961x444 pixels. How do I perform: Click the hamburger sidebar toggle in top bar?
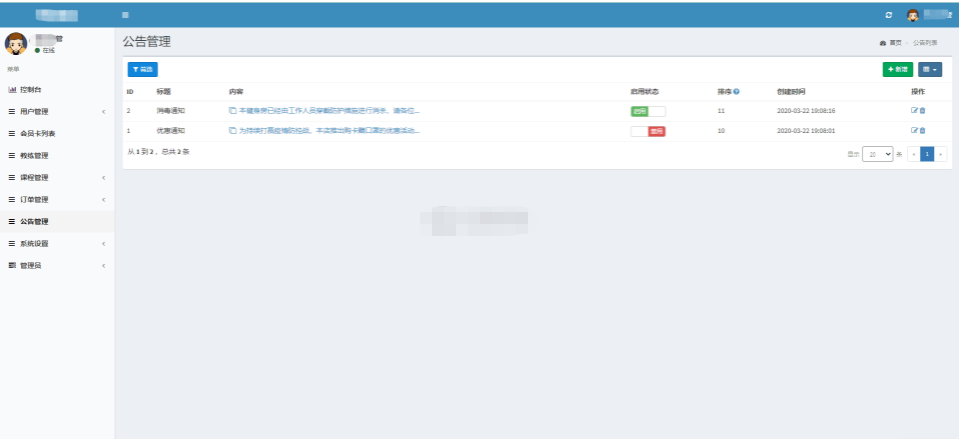pyautogui.click(x=125, y=15)
